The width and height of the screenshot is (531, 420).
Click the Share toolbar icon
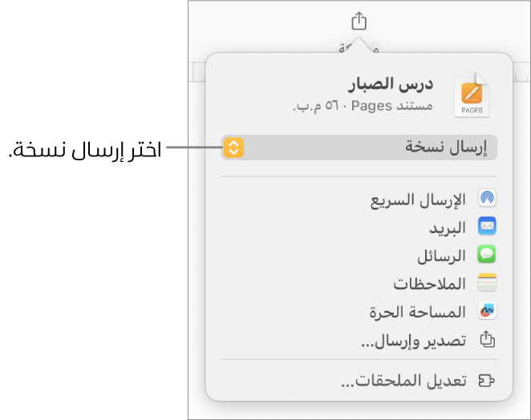pyautogui.click(x=359, y=21)
